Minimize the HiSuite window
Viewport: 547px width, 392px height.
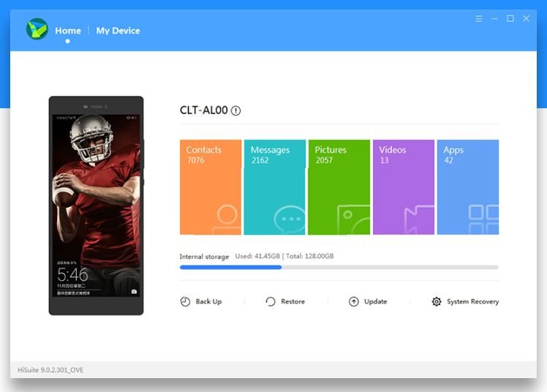(x=495, y=18)
